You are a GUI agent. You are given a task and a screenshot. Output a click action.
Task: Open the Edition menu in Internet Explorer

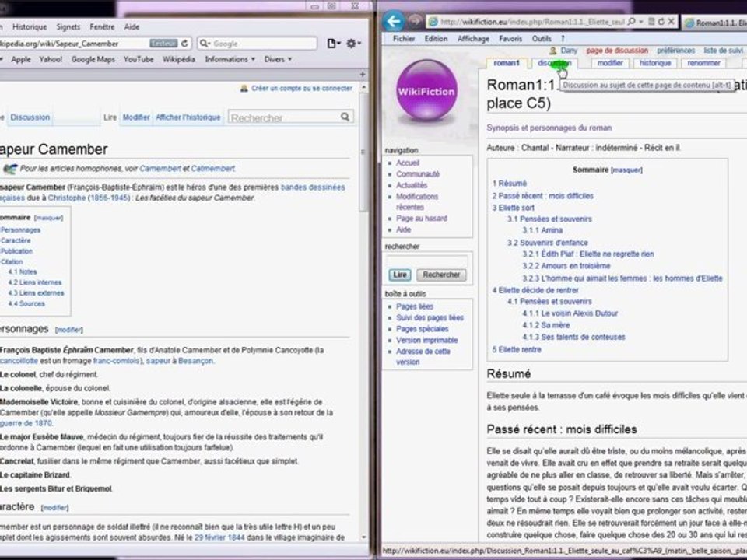(436, 39)
